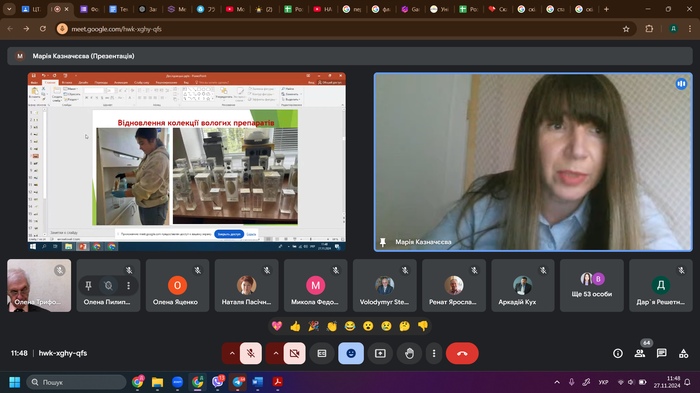This screenshot has width=700, height=393.
Task: Expand video settings arrow beside camera
Action: [275, 353]
